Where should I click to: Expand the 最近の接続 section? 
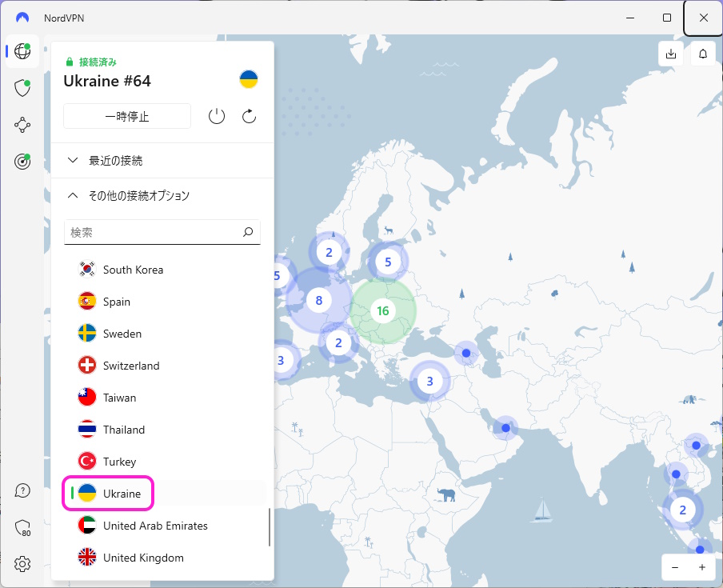pyautogui.click(x=162, y=161)
